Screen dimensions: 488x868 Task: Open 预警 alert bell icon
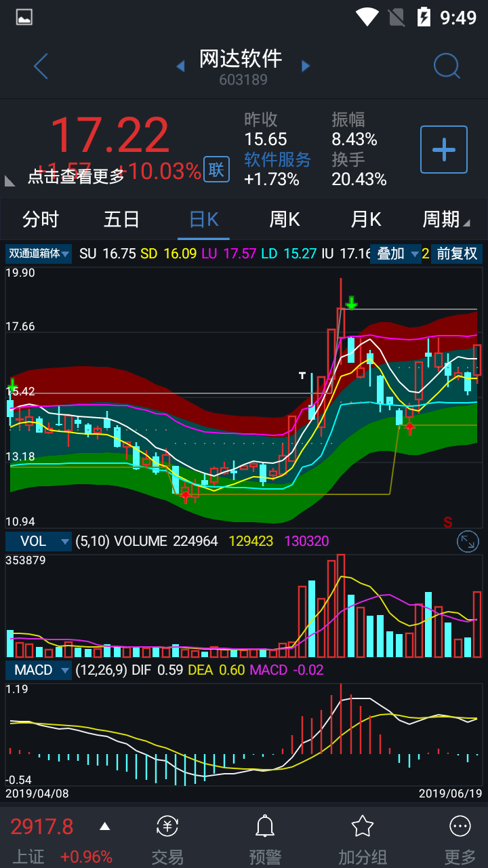(x=265, y=841)
